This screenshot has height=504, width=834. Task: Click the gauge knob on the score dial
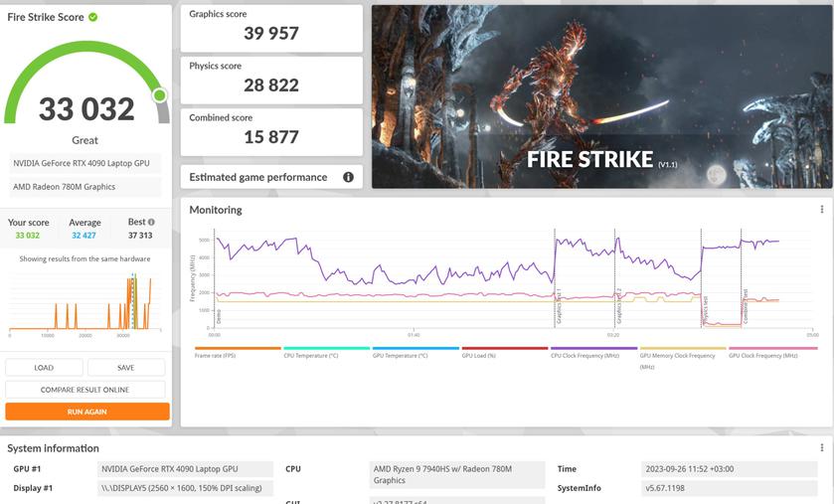pos(159,95)
